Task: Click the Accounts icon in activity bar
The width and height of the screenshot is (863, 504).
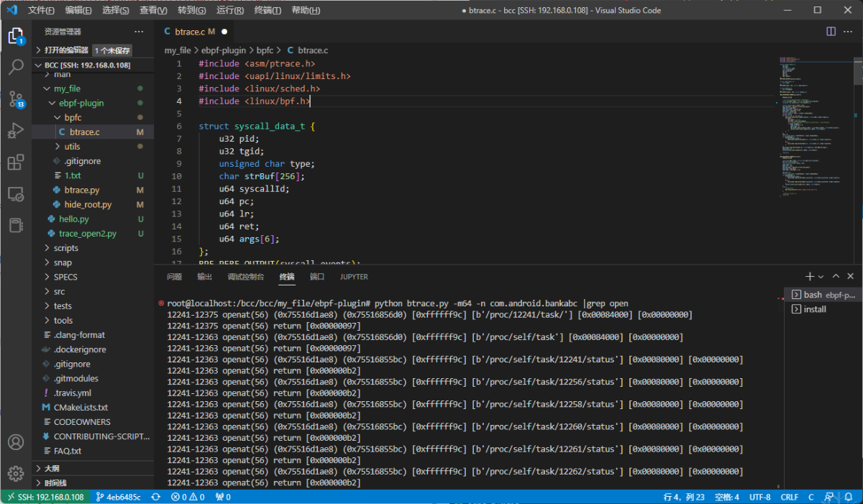Action: tap(16, 442)
